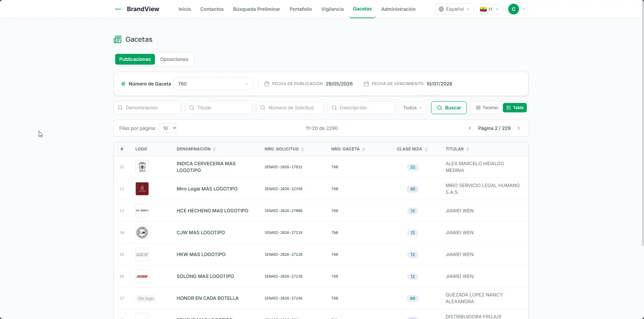Sort by Denominación column arrows
644x319 pixels.
pos(214,149)
